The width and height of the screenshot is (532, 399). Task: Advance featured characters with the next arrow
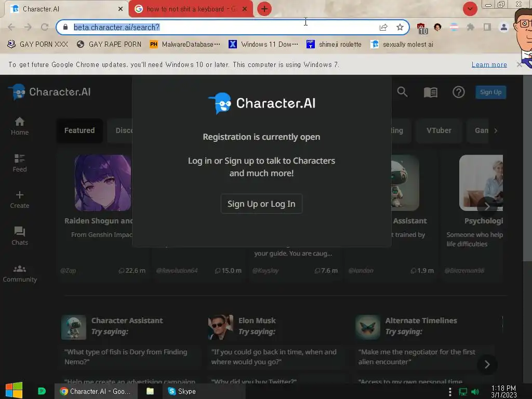(487, 206)
